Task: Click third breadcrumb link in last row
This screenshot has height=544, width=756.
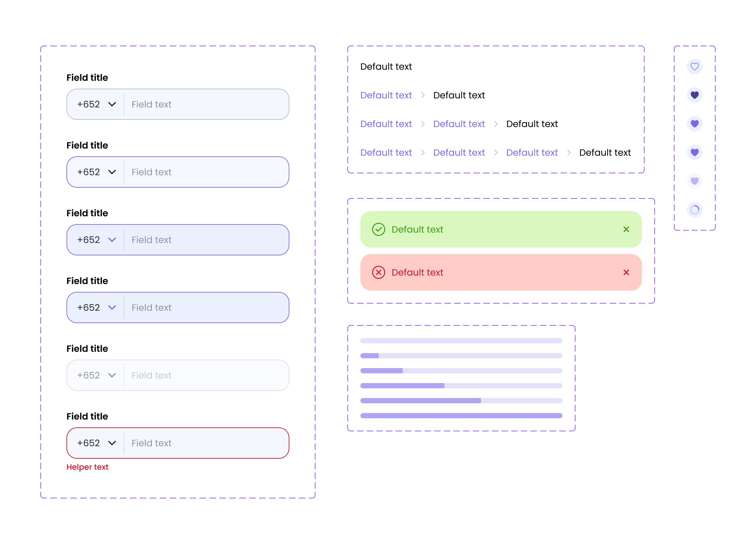Action: tap(532, 152)
